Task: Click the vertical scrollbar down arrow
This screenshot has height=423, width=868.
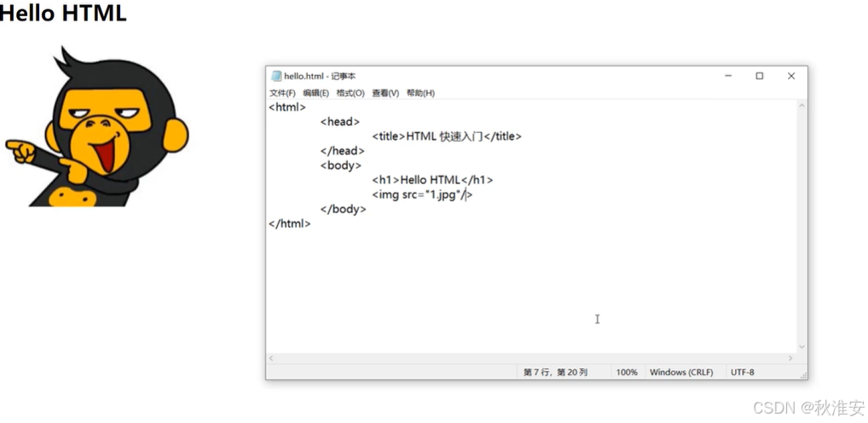Action: (x=801, y=347)
